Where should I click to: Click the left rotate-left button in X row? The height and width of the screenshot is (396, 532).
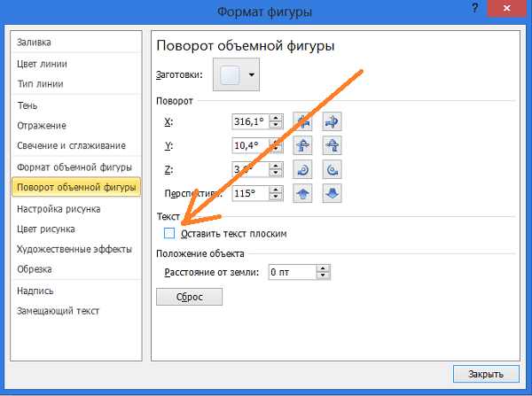303,121
